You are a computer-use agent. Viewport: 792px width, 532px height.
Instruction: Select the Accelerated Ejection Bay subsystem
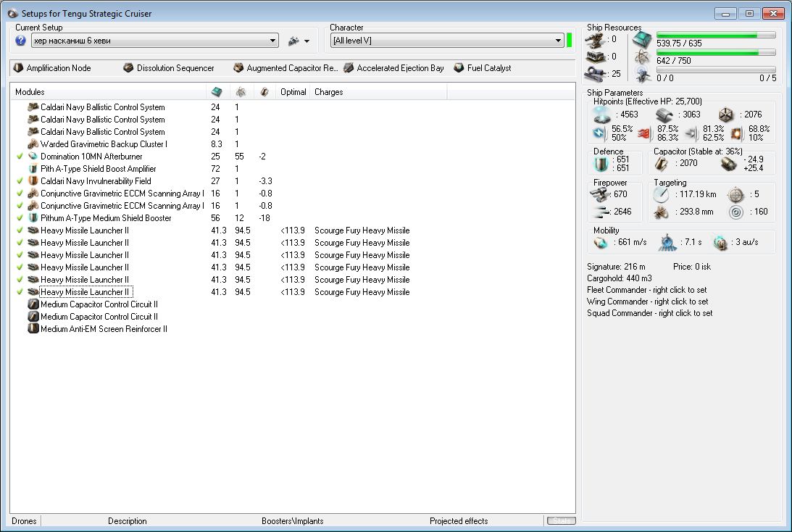(393, 67)
